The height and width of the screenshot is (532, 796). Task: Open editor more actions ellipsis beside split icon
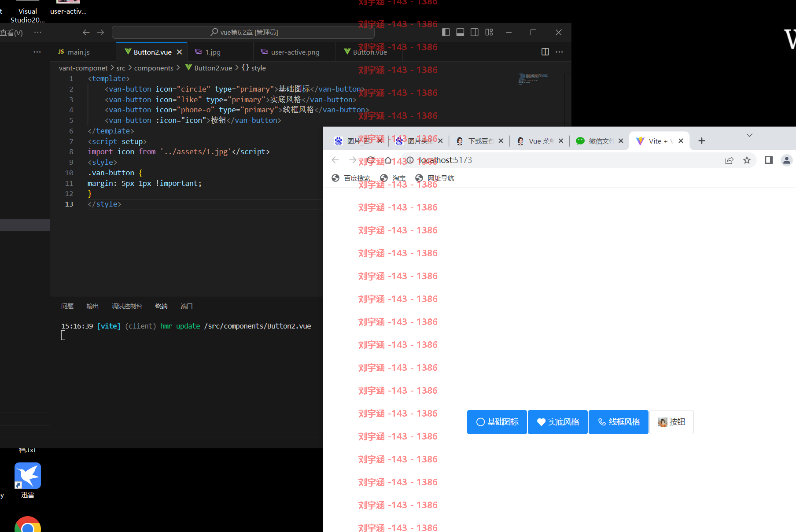point(560,52)
